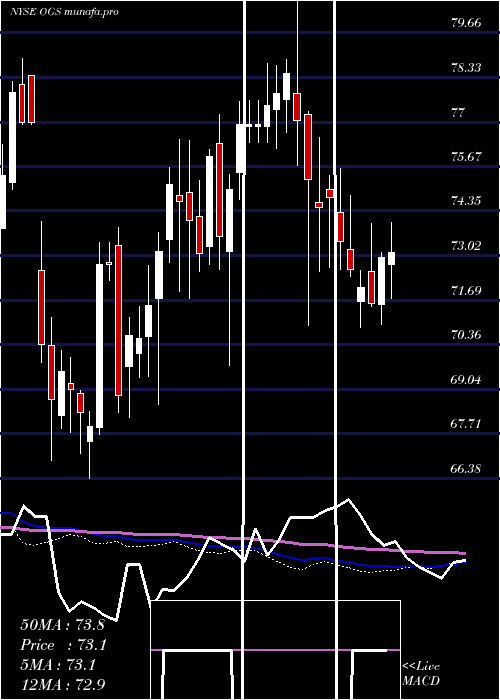
Task: Click the 66.38 price axis label
Action: (x=466, y=468)
